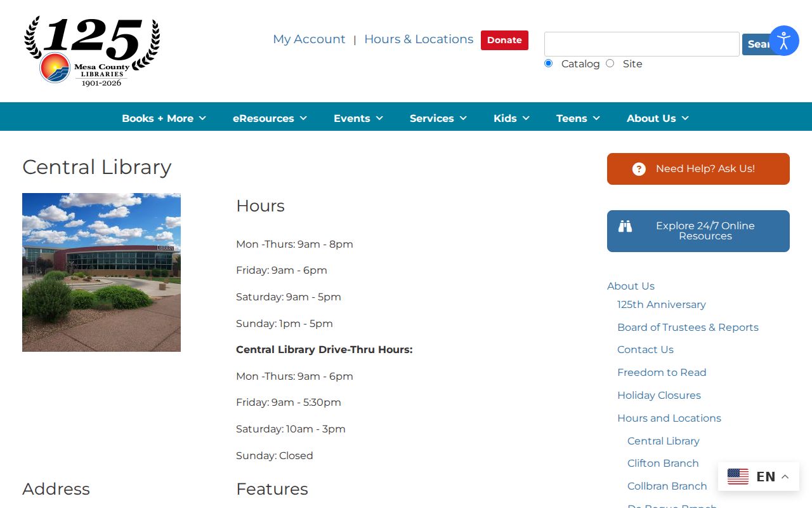Click the Mesa County Libraries 125 logo
This screenshot has width=812, height=508.
coord(92,51)
